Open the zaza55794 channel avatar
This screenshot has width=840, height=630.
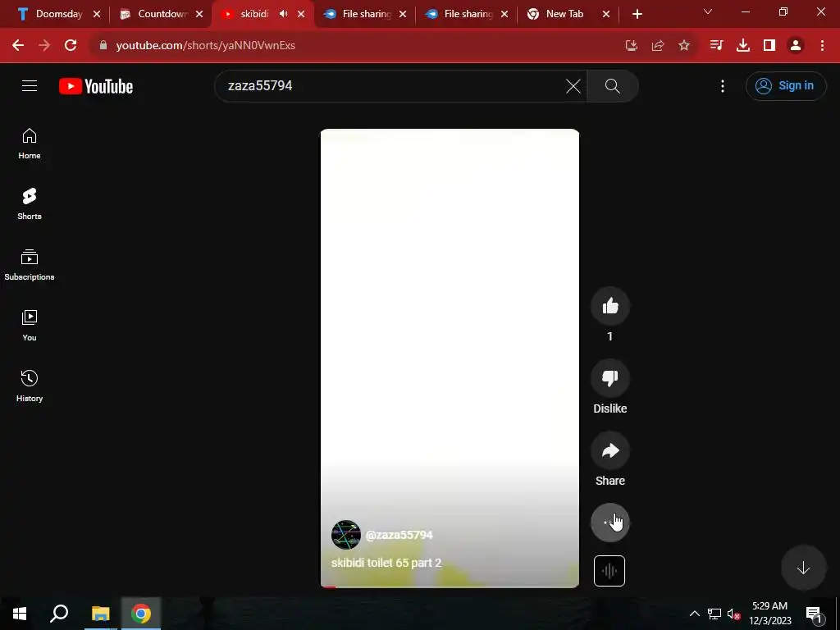(346, 535)
